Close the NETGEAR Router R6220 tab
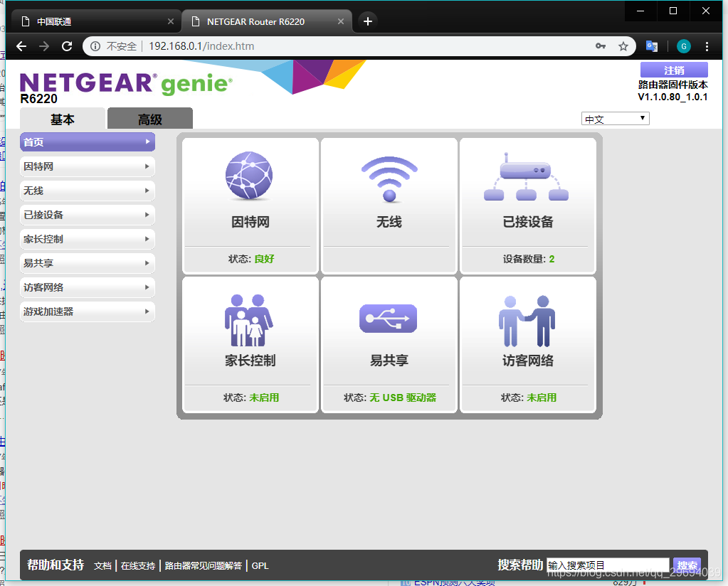The height and width of the screenshot is (586, 728). (341, 21)
